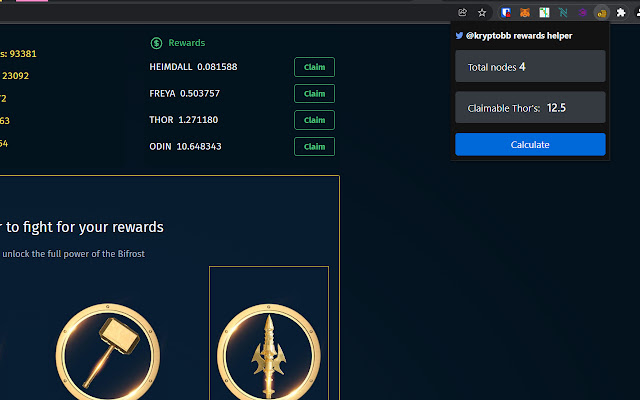
Task: Click the share page icon in the address bar
Action: [x=462, y=12]
